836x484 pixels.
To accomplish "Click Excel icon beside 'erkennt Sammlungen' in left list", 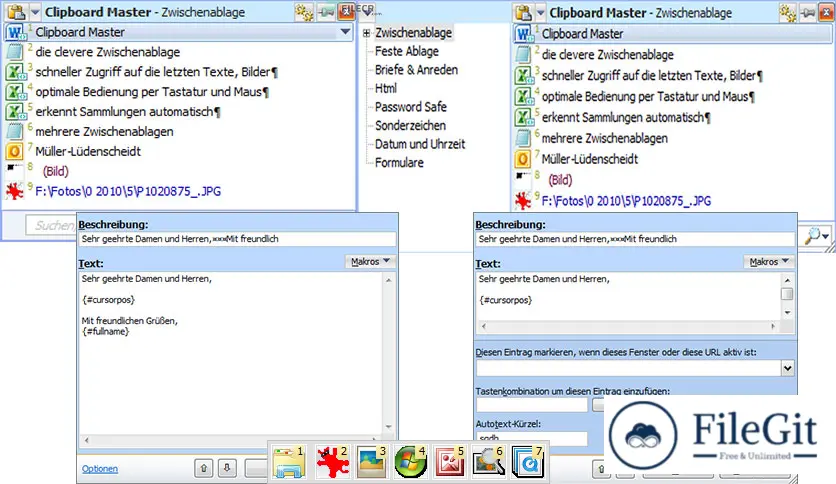I will pos(15,112).
